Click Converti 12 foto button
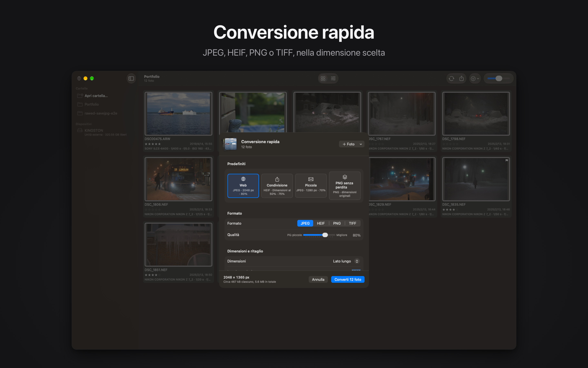This screenshot has width=588, height=368. click(x=348, y=279)
